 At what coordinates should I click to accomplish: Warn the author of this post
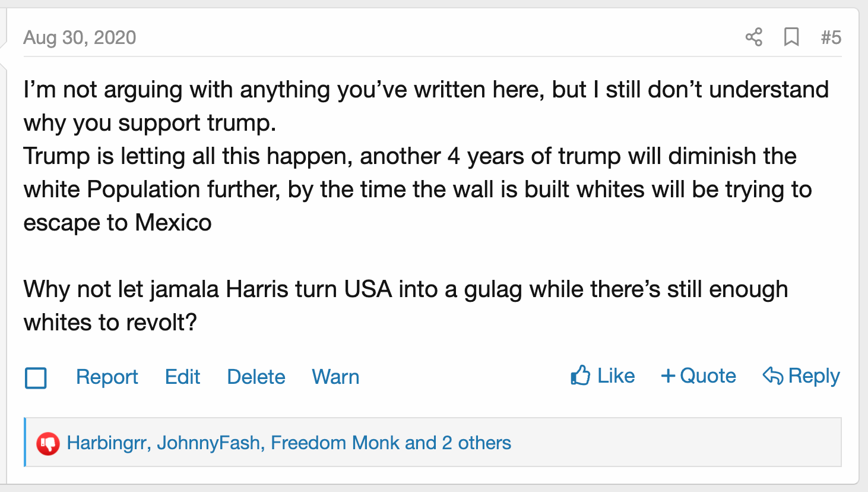click(335, 377)
